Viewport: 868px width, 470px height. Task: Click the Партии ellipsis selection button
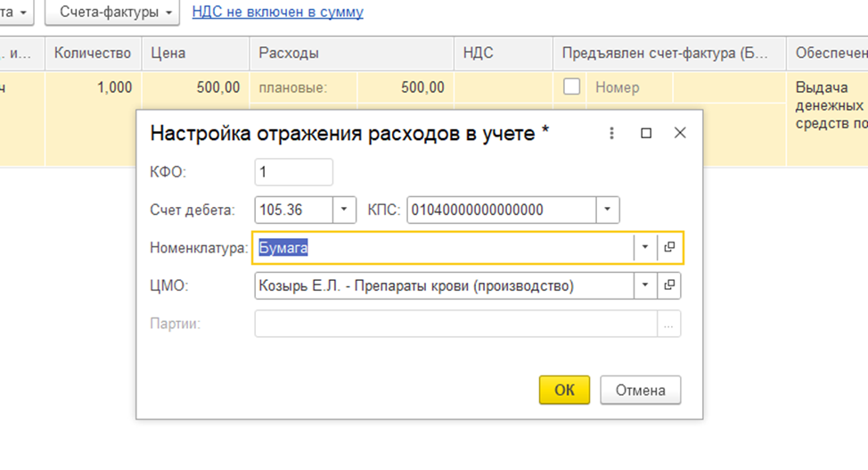668,324
